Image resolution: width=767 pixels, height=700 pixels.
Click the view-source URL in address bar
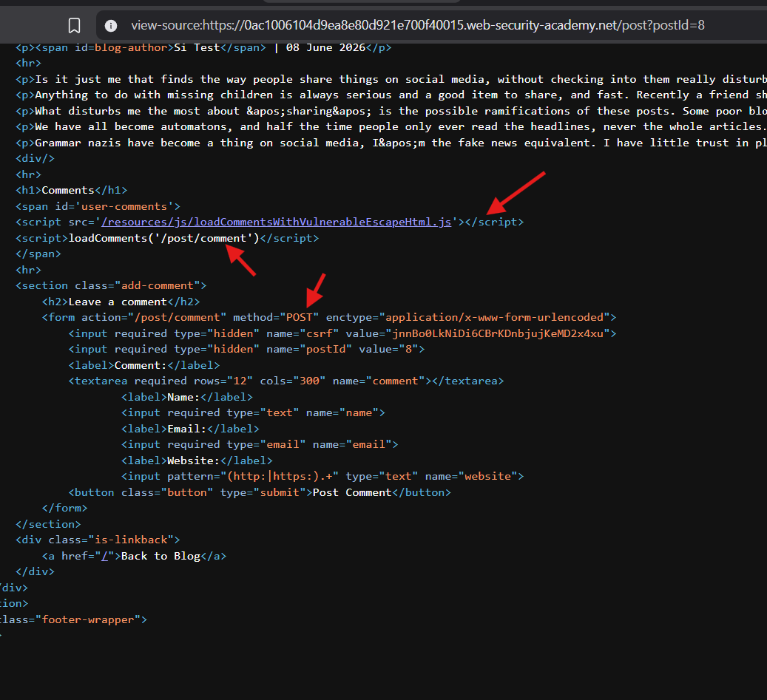[418, 25]
